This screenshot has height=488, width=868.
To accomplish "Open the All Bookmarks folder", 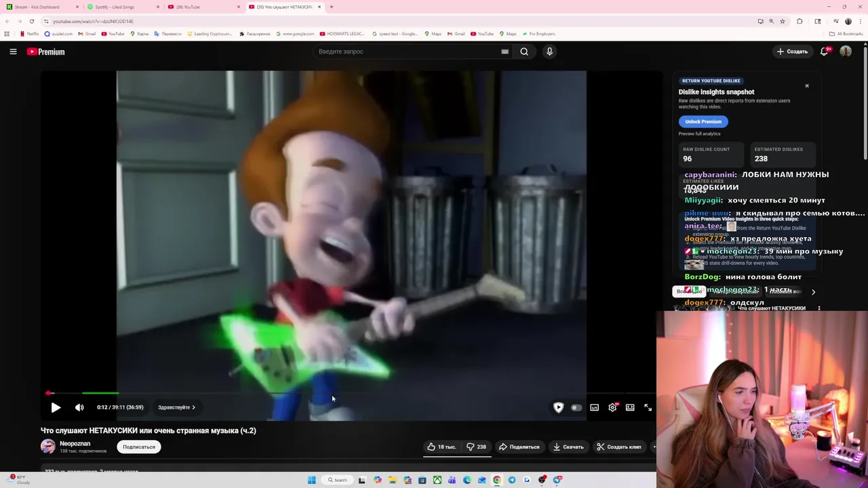I will (x=846, y=34).
